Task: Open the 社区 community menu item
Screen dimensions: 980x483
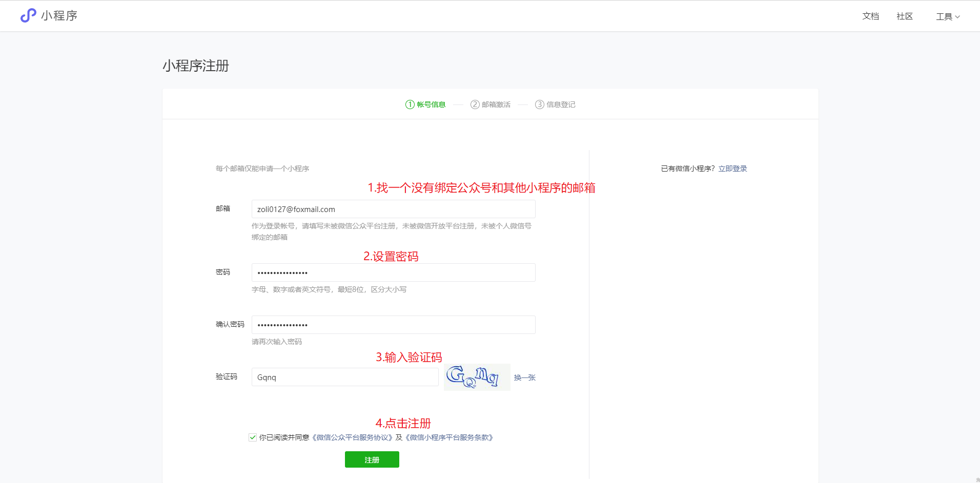Action: click(905, 16)
